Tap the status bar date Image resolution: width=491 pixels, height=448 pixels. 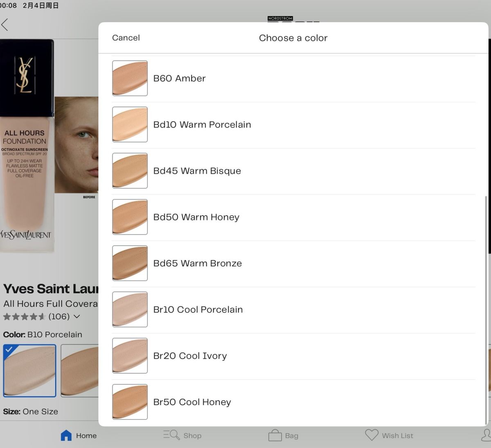(41, 5)
